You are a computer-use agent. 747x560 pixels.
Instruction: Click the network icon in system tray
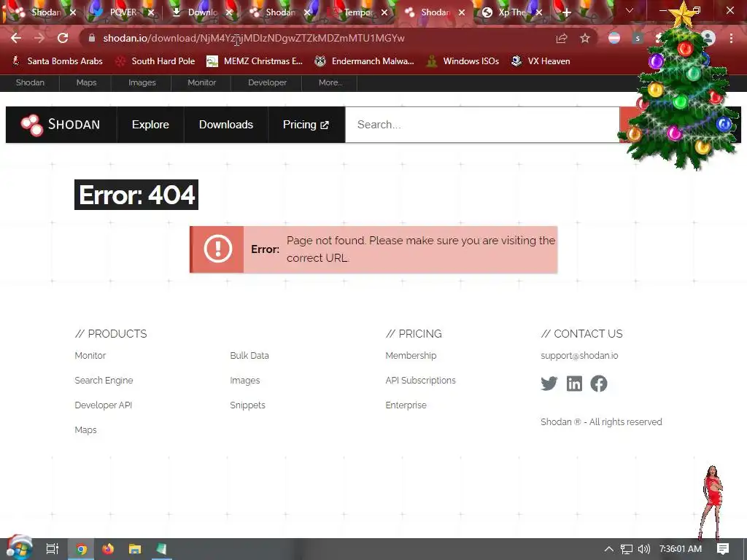[627, 549]
